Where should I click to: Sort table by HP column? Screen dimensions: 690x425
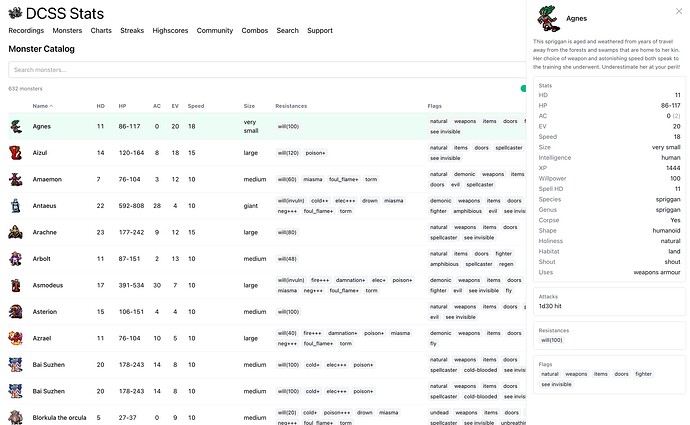click(x=122, y=106)
